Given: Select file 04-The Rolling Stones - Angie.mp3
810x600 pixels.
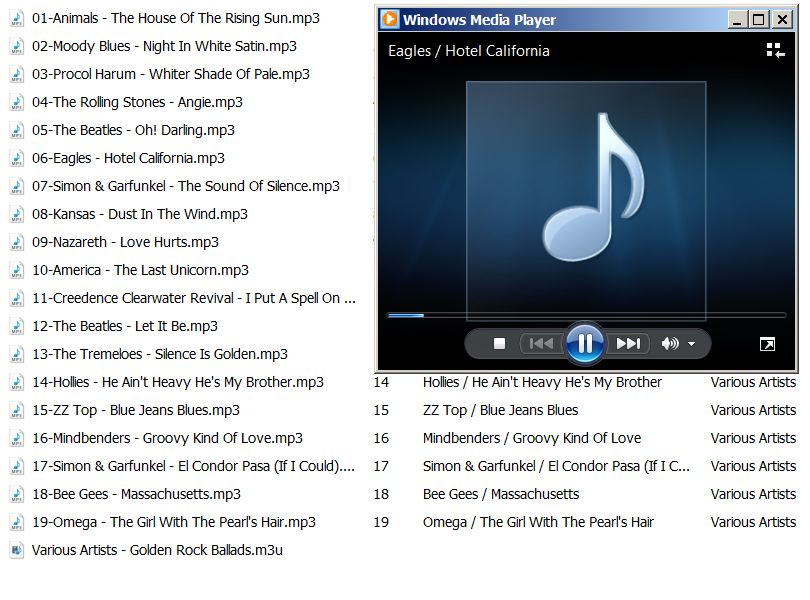Looking at the screenshot, I should (x=137, y=102).
